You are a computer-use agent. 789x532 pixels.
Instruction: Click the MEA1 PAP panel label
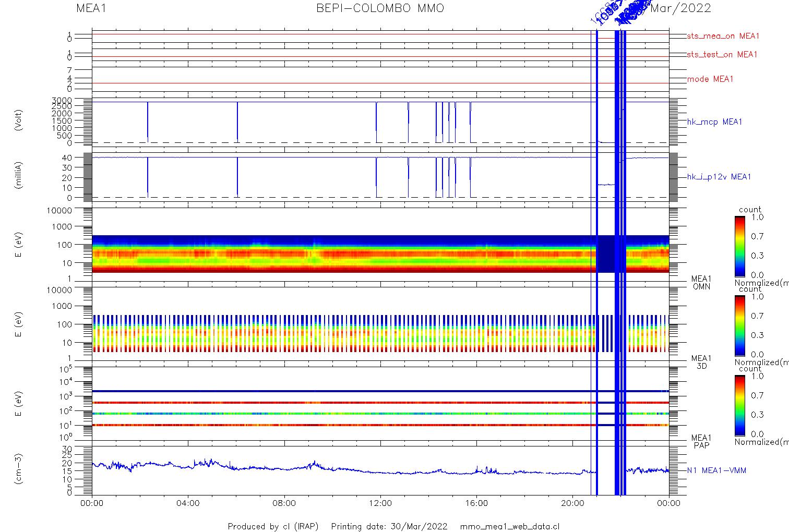[701, 441]
